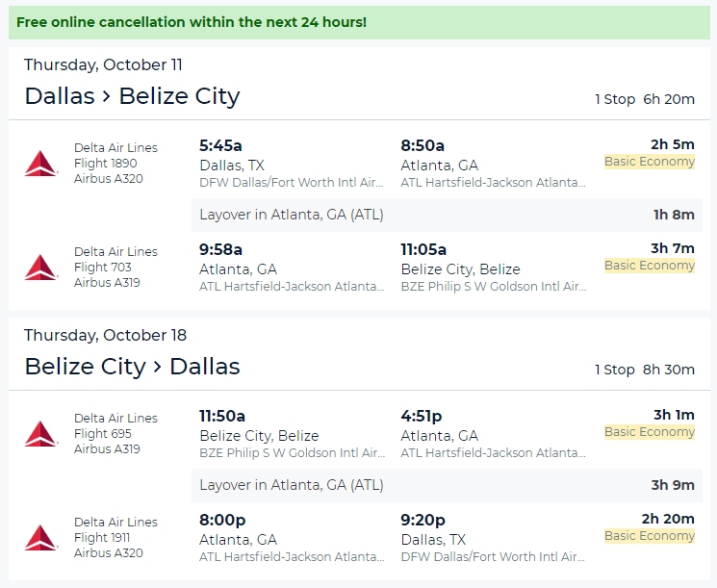Click the Delta logo for Flight 695

tap(41, 433)
